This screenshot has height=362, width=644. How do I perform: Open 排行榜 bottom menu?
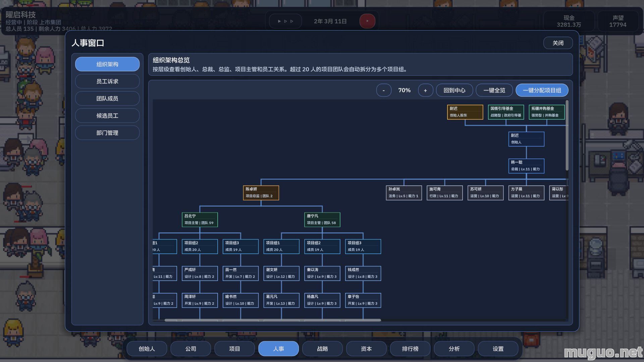(x=410, y=349)
